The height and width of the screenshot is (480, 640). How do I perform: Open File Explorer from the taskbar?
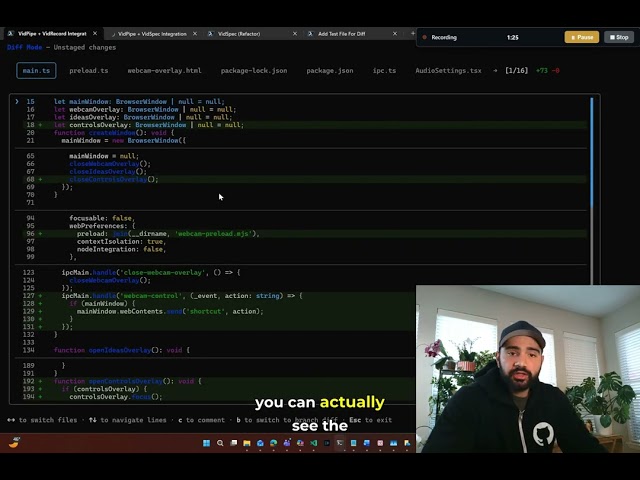[x=247, y=443]
